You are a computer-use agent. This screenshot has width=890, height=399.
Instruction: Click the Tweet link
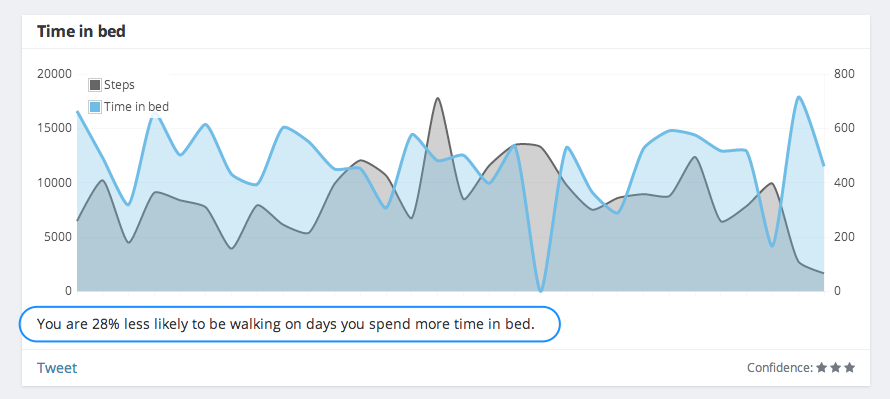57,368
